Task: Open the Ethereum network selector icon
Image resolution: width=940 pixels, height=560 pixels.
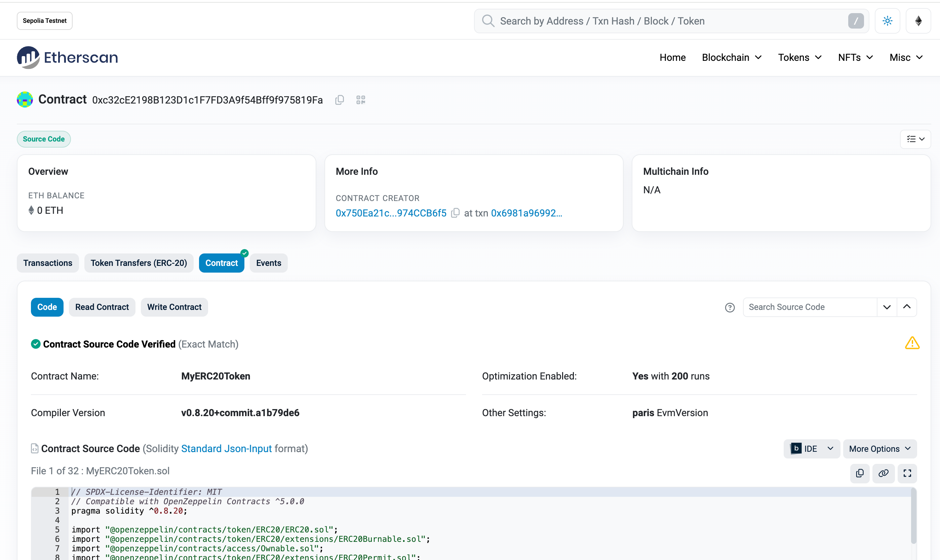Action: click(918, 21)
